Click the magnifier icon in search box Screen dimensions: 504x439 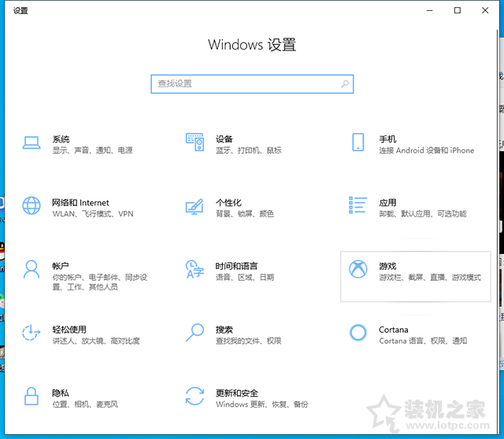pos(345,84)
